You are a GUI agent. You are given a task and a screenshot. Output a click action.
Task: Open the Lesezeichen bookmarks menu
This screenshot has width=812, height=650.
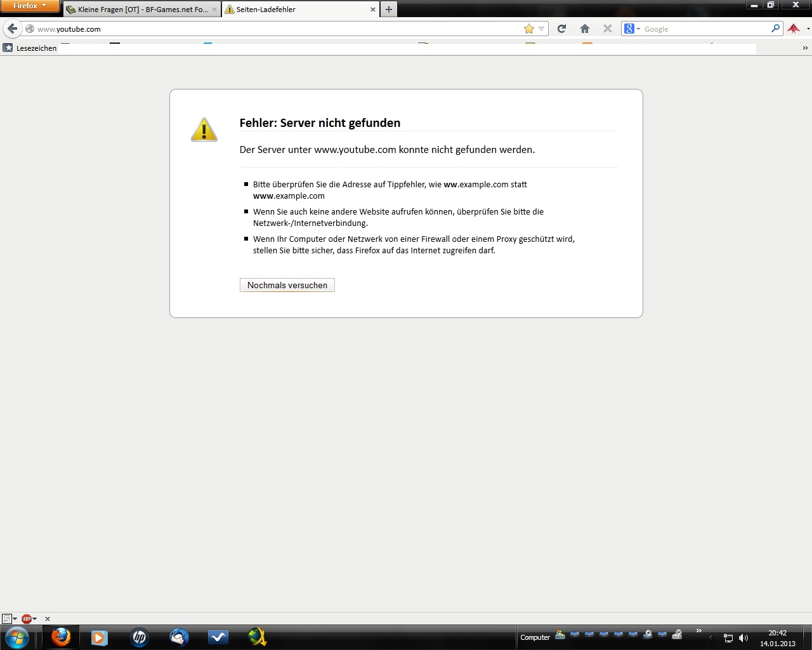pos(30,48)
